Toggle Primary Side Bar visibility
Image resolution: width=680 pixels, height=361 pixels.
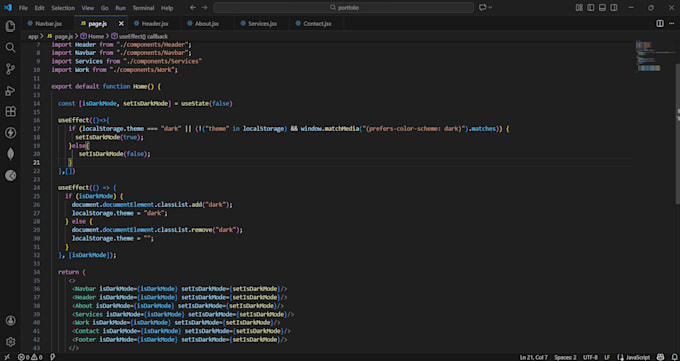[x=591, y=7]
